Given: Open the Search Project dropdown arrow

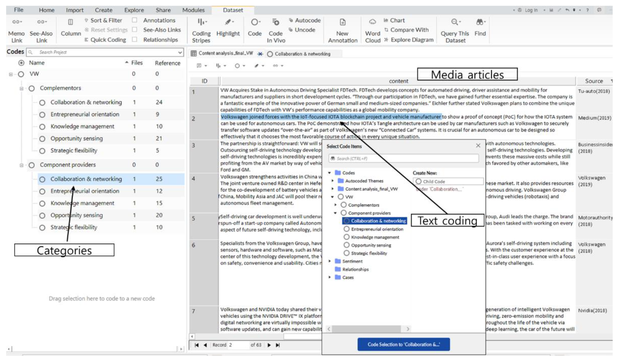Looking at the screenshot, I should (x=180, y=52).
